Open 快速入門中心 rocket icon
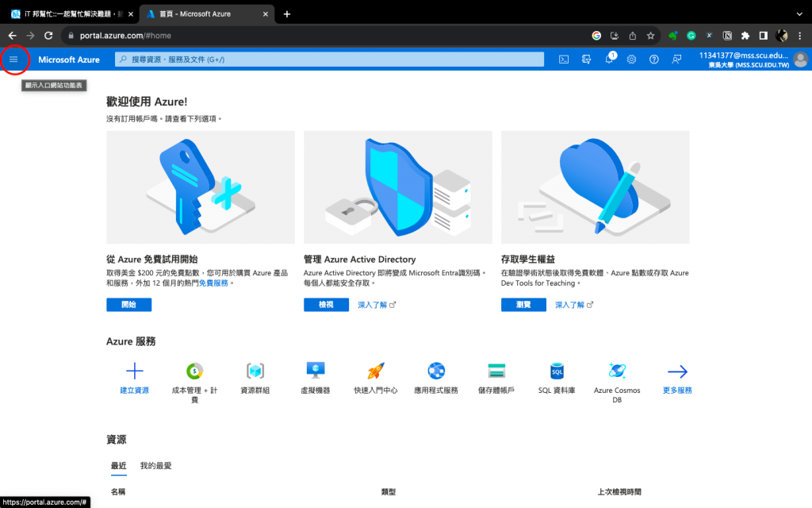The image size is (812, 508). tap(376, 371)
